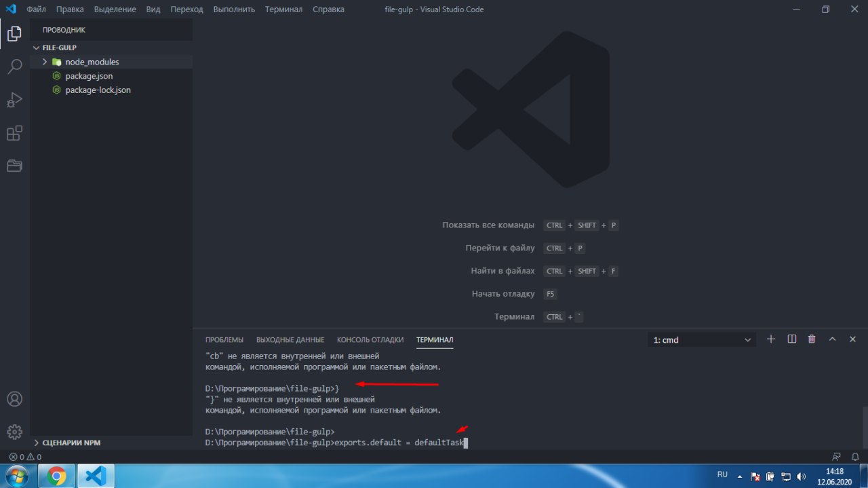Open the Справка menu
This screenshot has height=488, width=868.
tap(328, 10)
